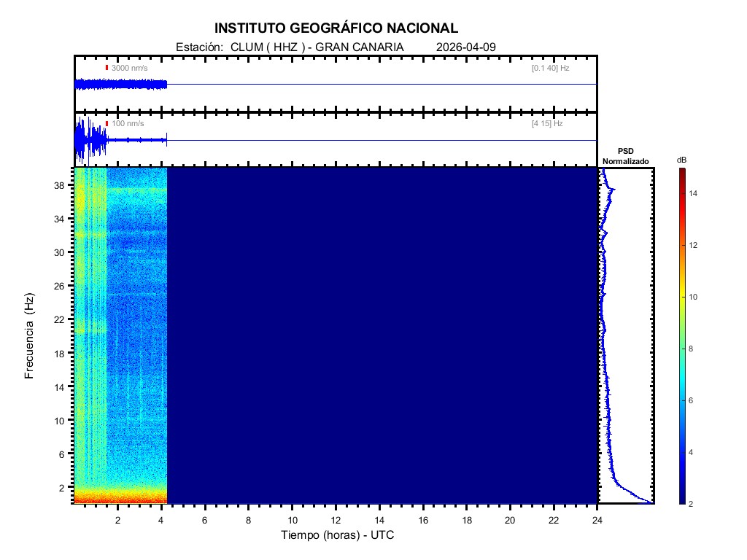Click the 2 hour tick label
This screenshot has width=747, height=560.
[x=118, y=520]
